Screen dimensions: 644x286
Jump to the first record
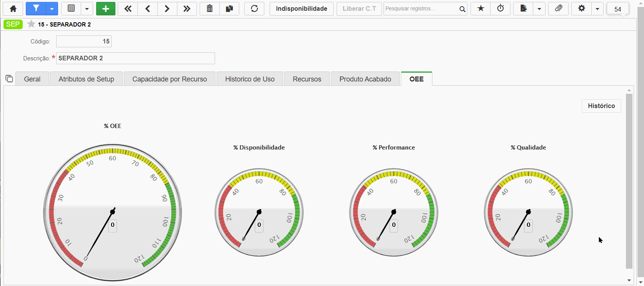pos(128,8)
